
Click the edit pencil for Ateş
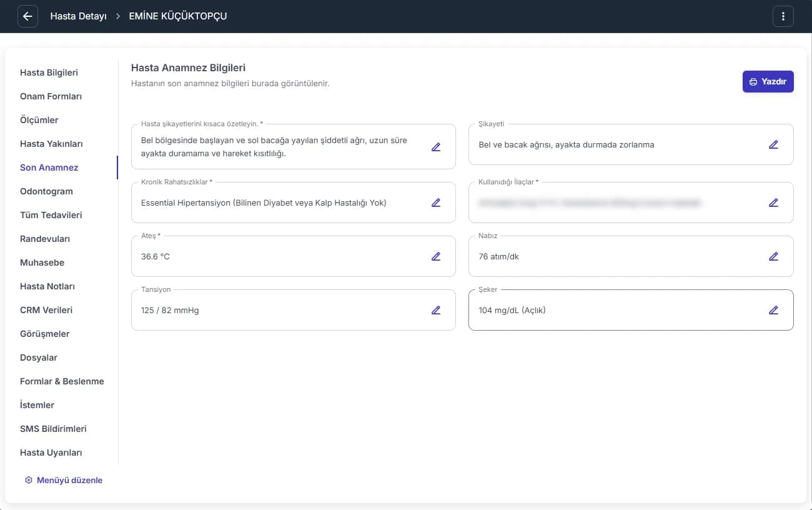(x=436, y=256)
